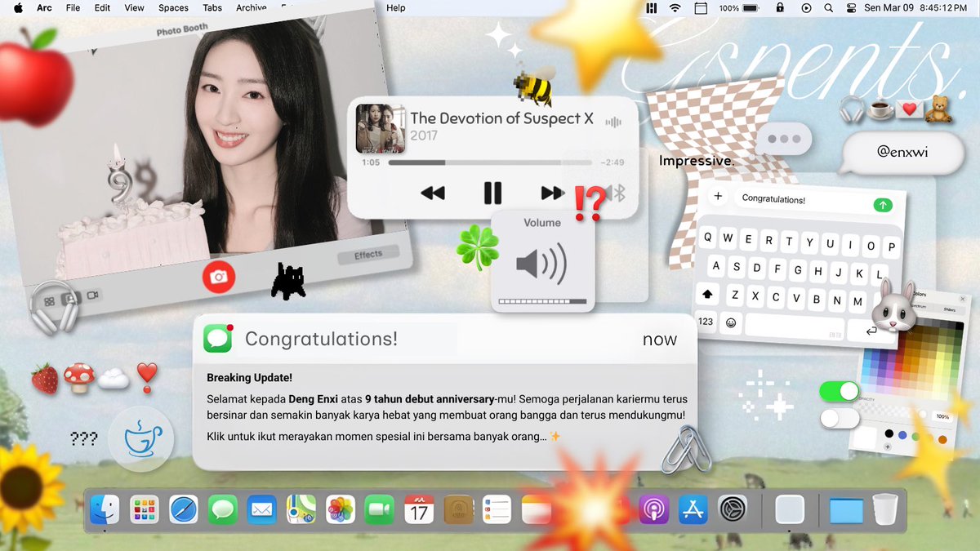Screen dimensions: 980x551
Task: Open Podcasts from the Dock
Action: tap(654, 510)
